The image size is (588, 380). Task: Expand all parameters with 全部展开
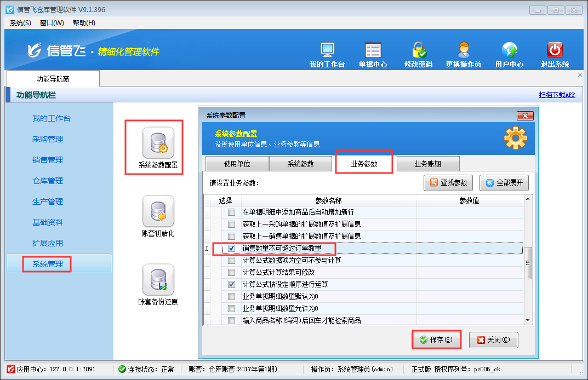pos(504,183)
